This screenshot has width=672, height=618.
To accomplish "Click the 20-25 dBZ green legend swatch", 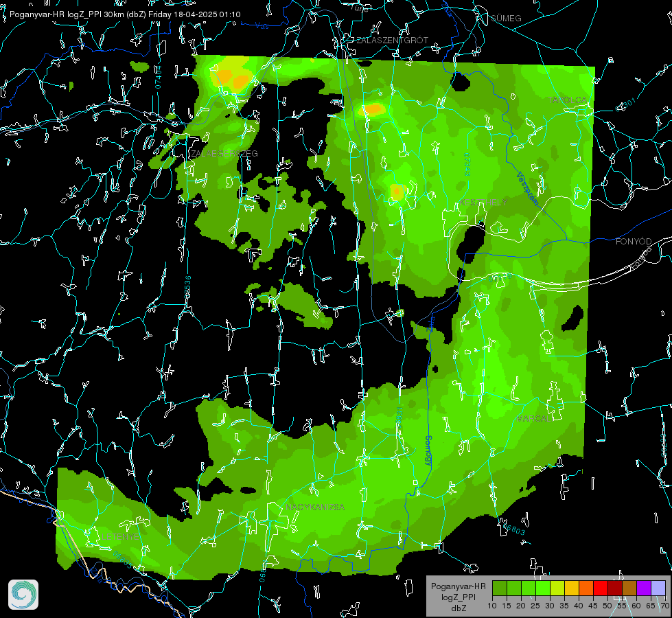I will tap(529, 588).
